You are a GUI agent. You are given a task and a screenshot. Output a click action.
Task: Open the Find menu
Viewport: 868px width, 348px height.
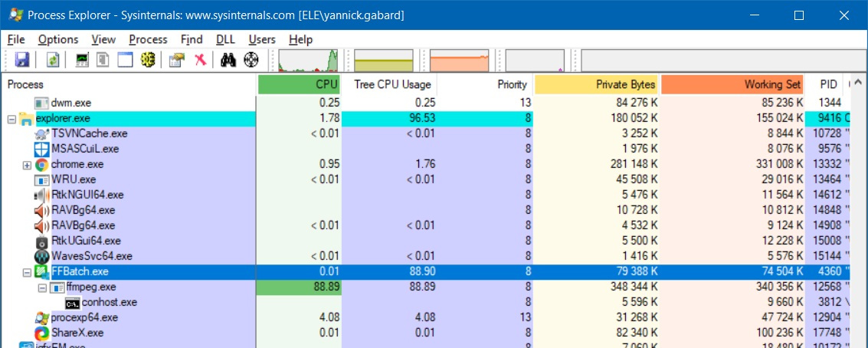pyautogui.click(x=192, y=39)
